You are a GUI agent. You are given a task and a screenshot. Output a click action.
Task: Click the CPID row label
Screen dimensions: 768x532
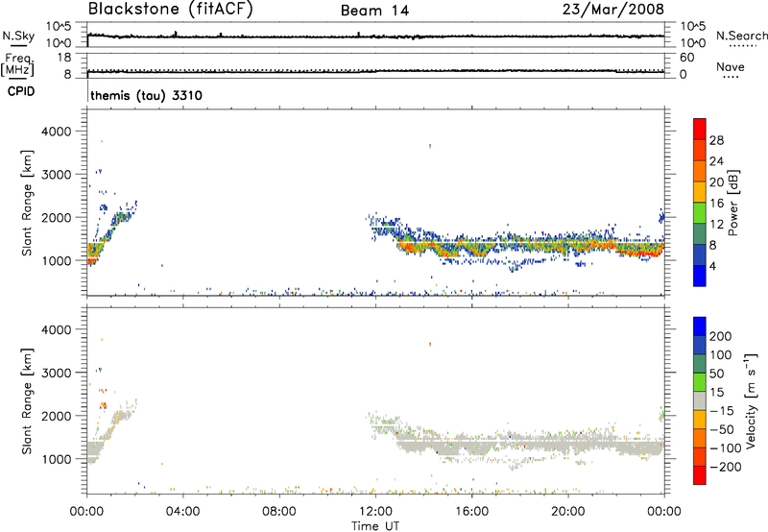point(21,91)
